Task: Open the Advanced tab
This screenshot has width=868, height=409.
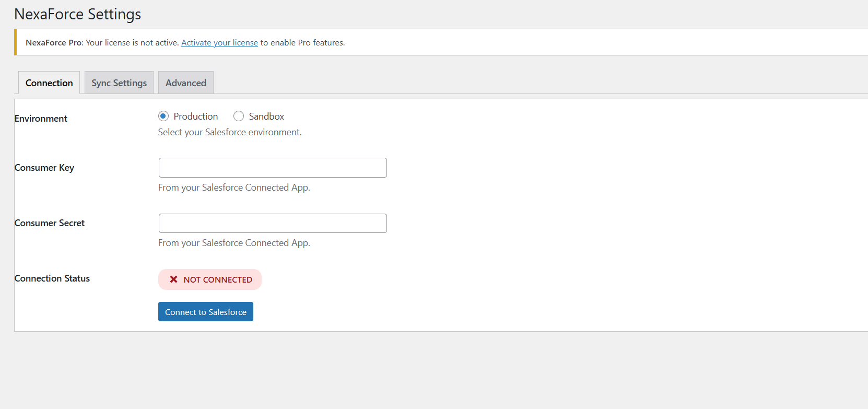Action: (186, 83)
